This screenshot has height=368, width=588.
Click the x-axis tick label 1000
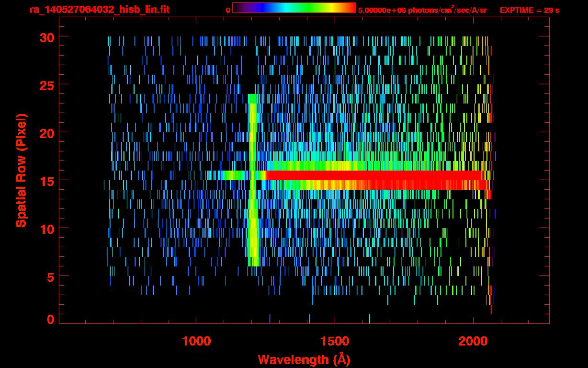point(196,341)
